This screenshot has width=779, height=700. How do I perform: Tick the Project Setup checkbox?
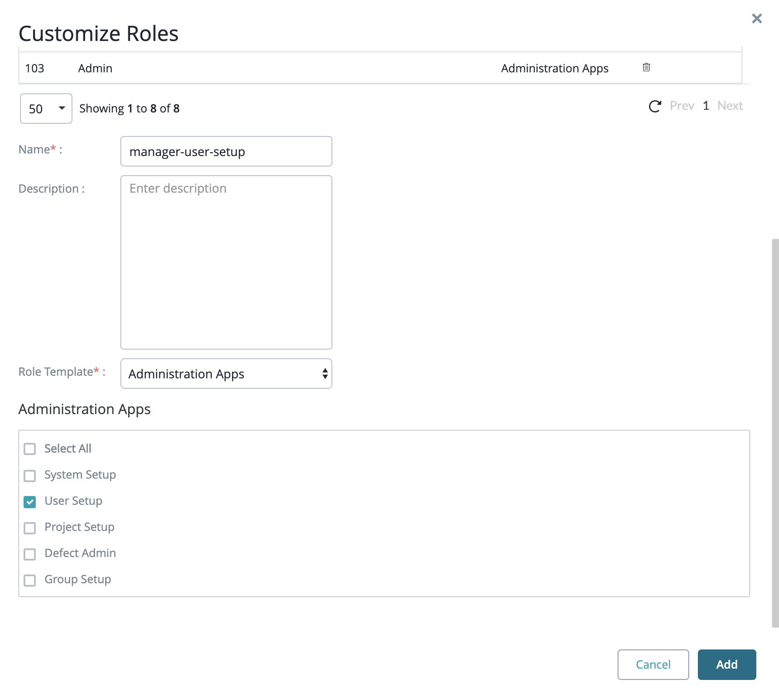tap(30, 528)
